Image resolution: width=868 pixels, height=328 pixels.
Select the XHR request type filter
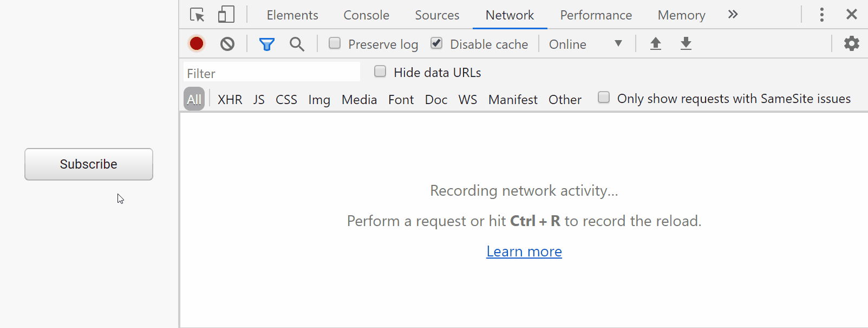pyautogui.click(x=230, y=99)
